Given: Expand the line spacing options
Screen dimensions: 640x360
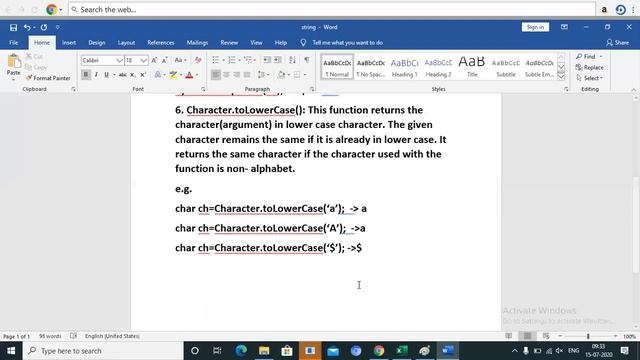Looking at the screenshot, I should [263, 75].
